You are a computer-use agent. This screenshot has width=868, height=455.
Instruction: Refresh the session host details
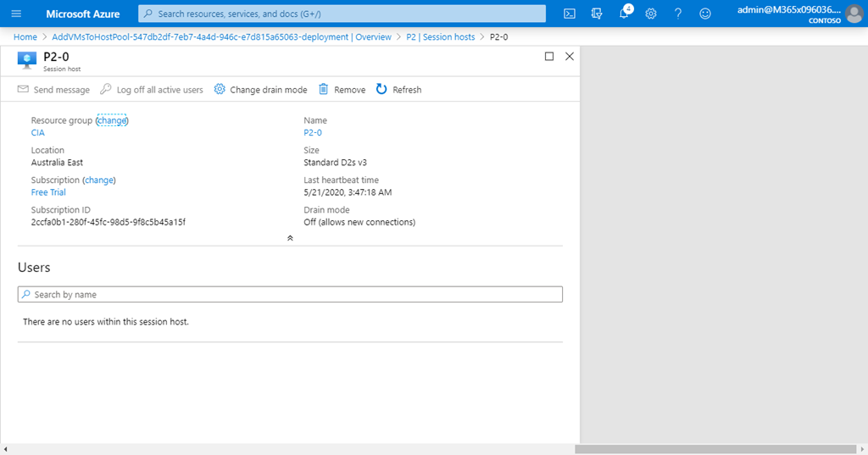[398, 90]
